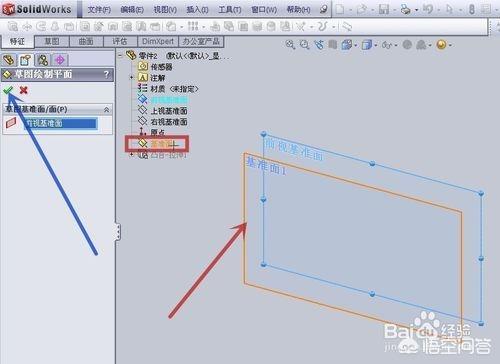500x364 pixels.
Task: Switch to the 草图 tab
Action: (x=52, y=41)
